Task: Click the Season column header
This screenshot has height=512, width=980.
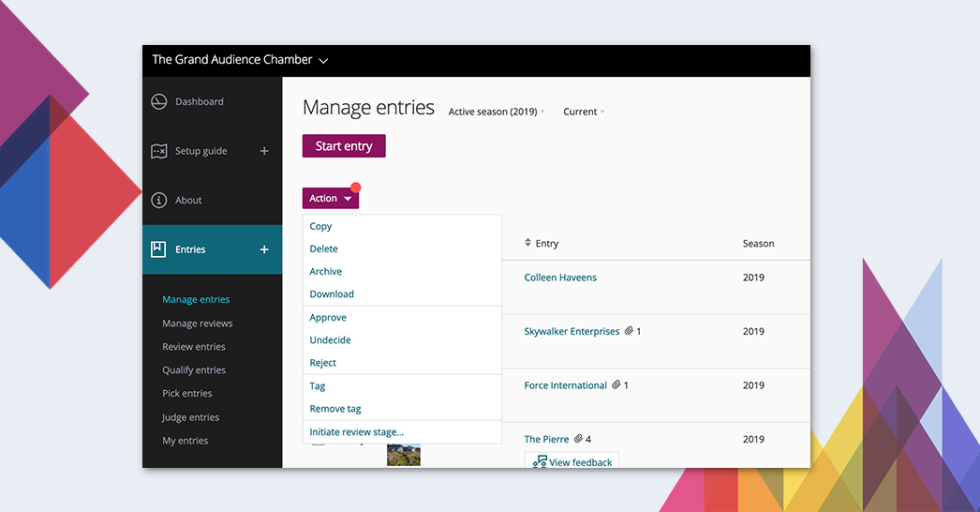Action: point(758,244)
